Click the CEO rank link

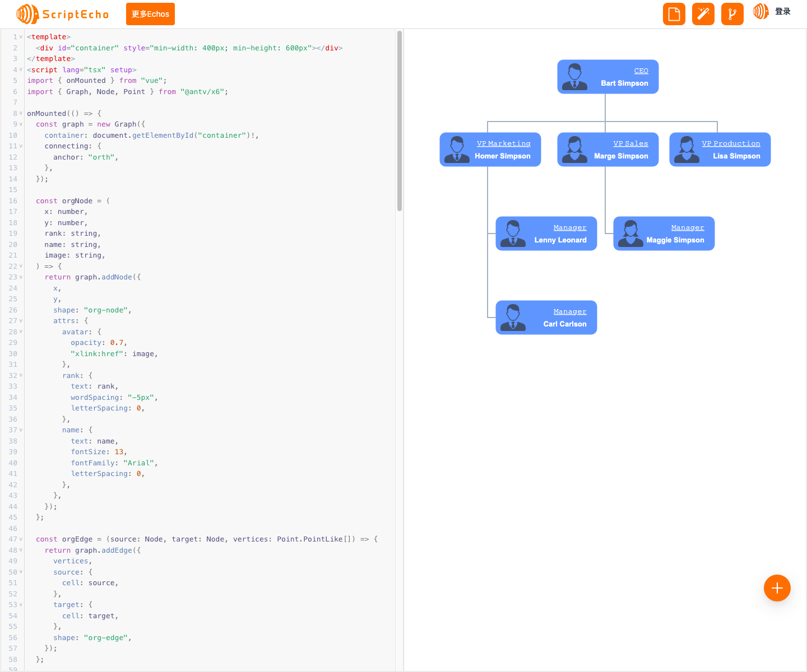point(641,71)
